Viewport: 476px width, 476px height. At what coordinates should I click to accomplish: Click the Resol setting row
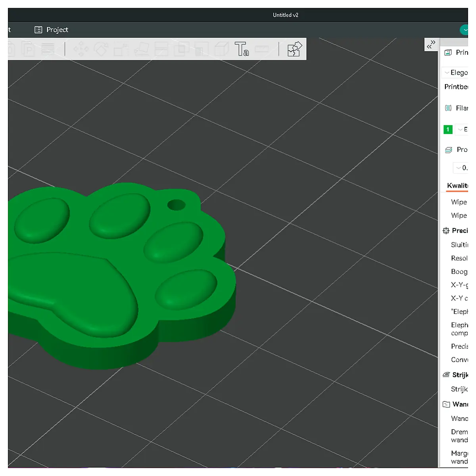point(459,258)
